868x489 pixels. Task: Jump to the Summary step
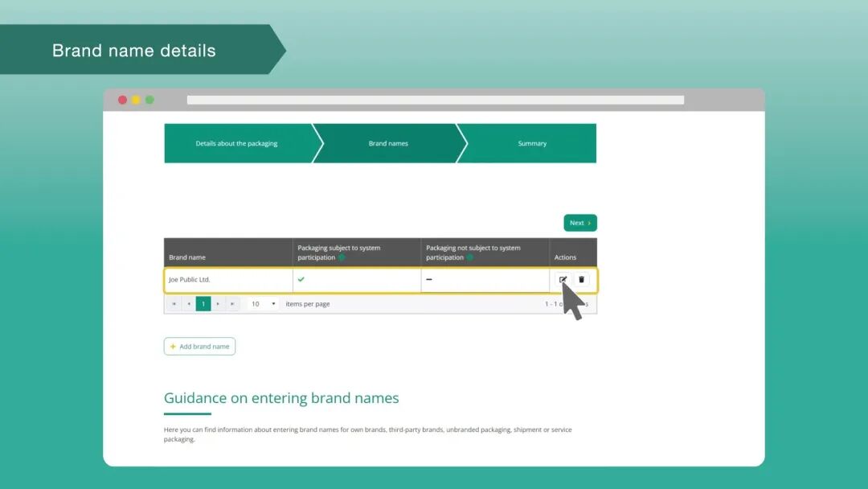532,143
